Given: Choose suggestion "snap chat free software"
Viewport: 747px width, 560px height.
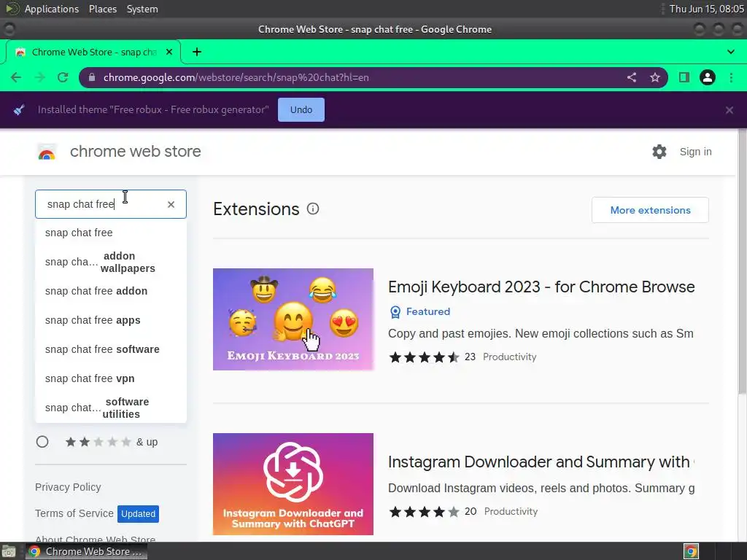Looking at the screenshot, I should 111,349.
